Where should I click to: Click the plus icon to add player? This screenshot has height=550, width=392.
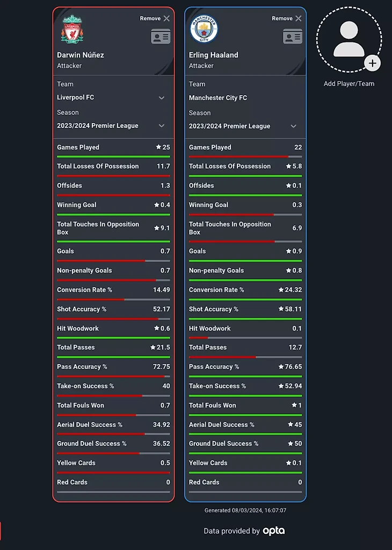click(x=372, y=63)
